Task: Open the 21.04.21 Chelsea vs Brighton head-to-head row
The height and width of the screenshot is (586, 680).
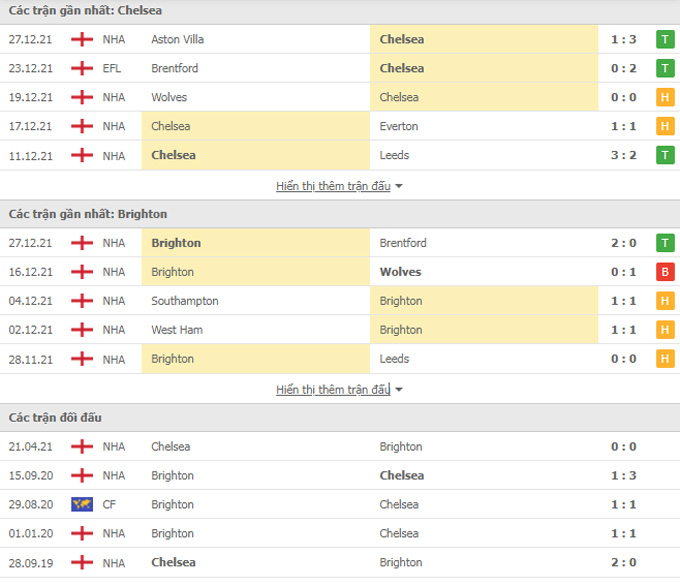Action: click(340, 447)
